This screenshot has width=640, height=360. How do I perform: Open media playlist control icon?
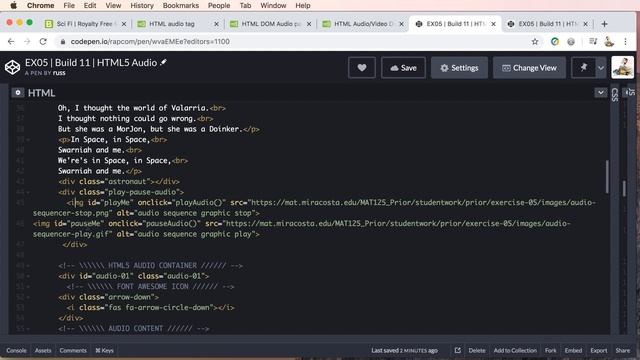[x=593, y=42]
